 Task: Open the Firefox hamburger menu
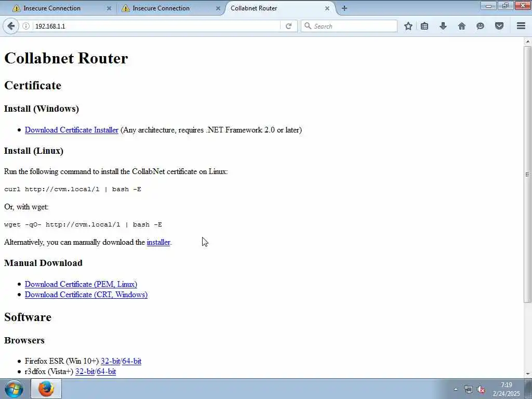[x=521, y=26]
